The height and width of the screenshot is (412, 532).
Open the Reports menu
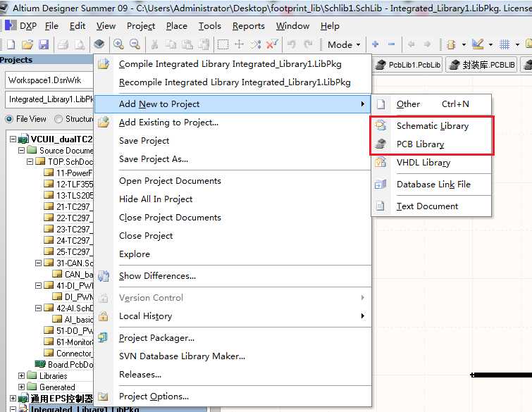click(x=248, y=26)
